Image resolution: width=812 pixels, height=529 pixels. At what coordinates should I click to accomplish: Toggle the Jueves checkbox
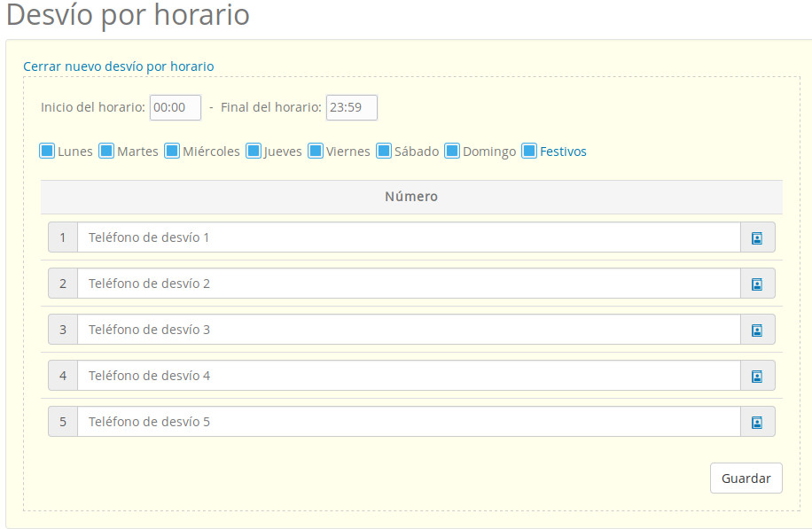coord(254,151)
